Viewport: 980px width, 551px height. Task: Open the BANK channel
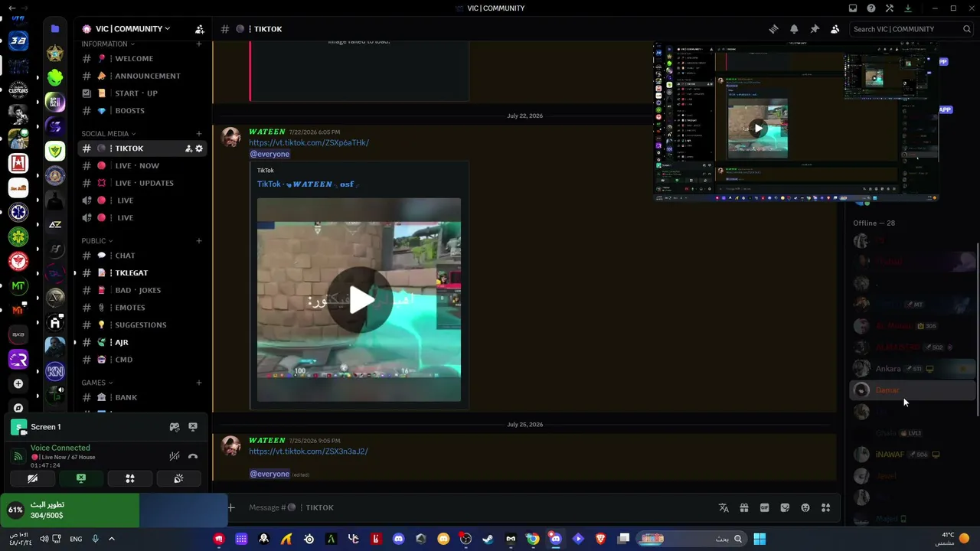(x=142, y=398)
